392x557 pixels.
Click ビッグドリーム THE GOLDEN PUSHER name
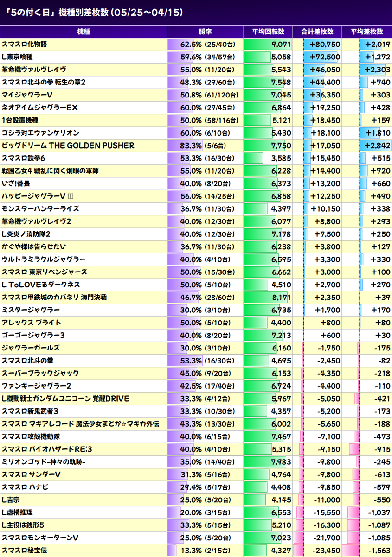[x=68, y=146]
